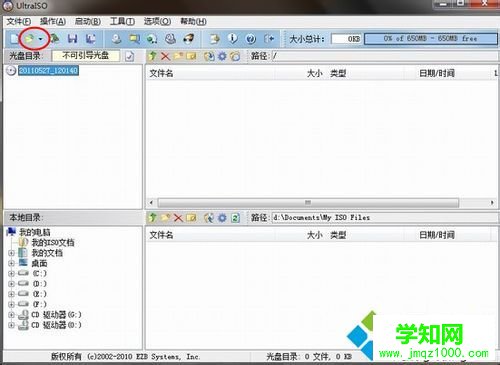500x365 pixels.
Task: Click the right scroll arrow of the 光盘目录 file list
Action: (x=492, y=203)
